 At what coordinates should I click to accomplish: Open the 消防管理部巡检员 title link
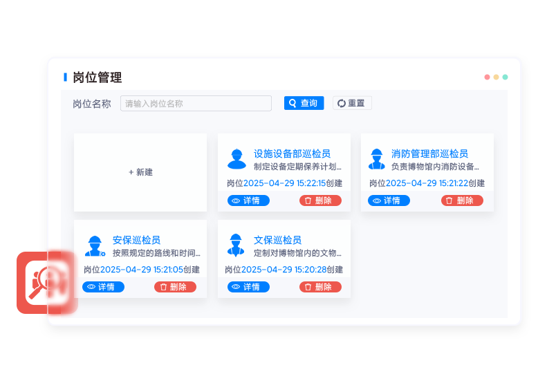point(429,153)
